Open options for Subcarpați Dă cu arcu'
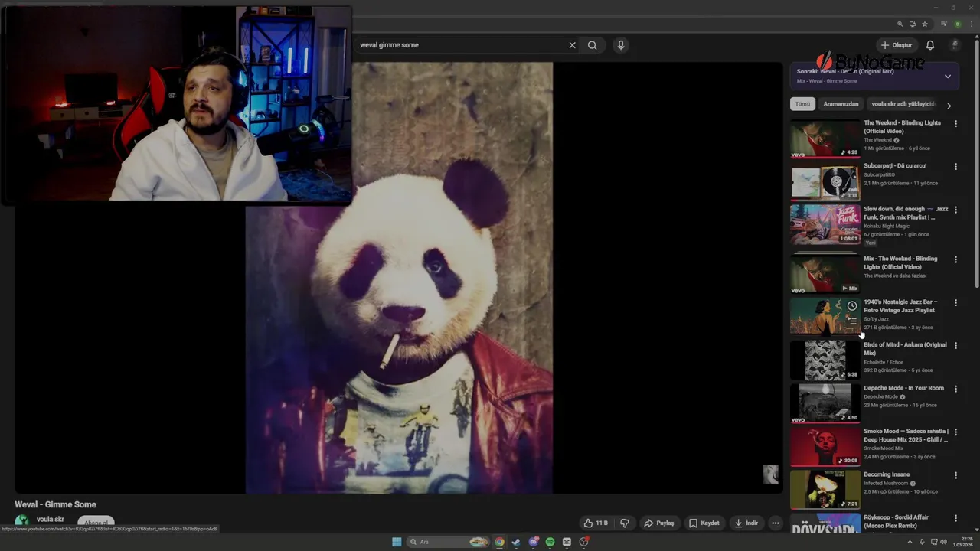980x551 pixels. (x=955, y=166)
